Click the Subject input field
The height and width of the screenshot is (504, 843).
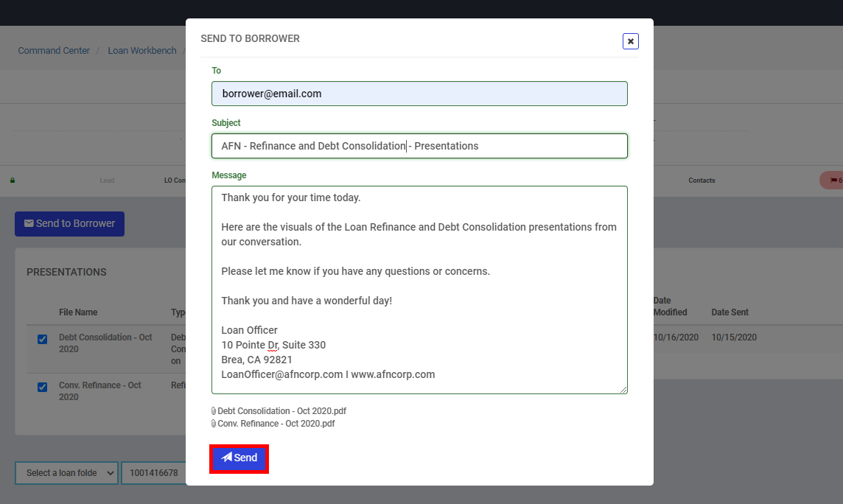(419, 146)
